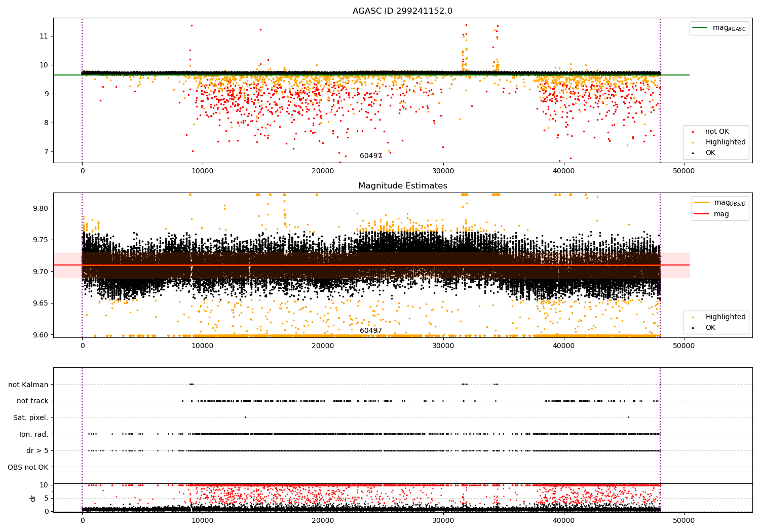Viewport: 760px width, 532px height.
Task: Click the 'not OK' legend entry in top plot
Action: coord(717,132)
